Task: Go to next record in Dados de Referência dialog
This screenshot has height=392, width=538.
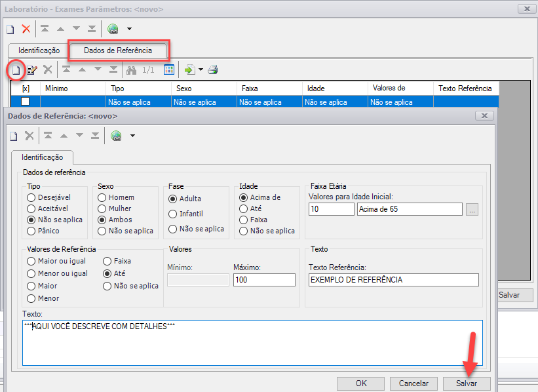Action: tap(79, 136)
